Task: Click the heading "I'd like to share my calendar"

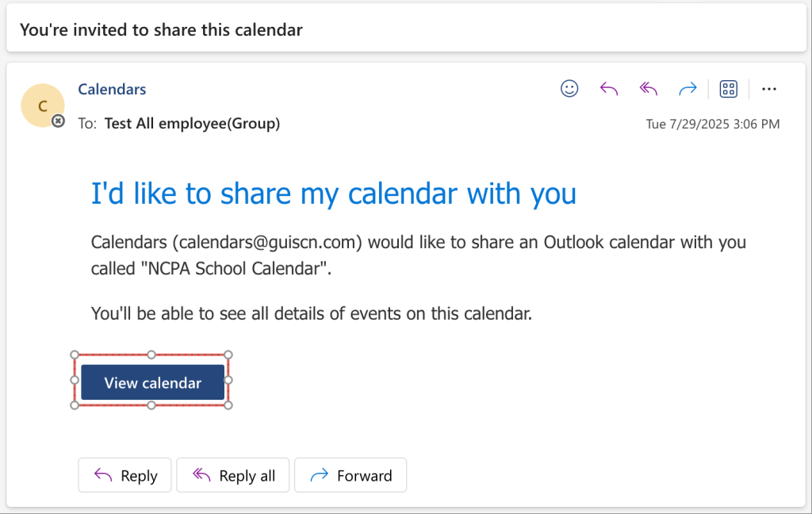Action: point(333,194)
